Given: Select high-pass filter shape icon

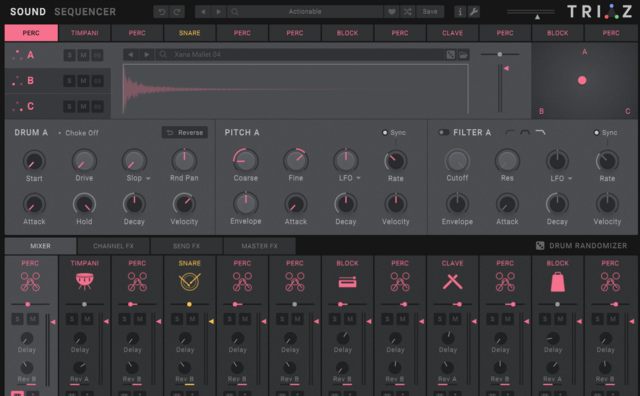Looking at the screenshot, I should 510,132.
